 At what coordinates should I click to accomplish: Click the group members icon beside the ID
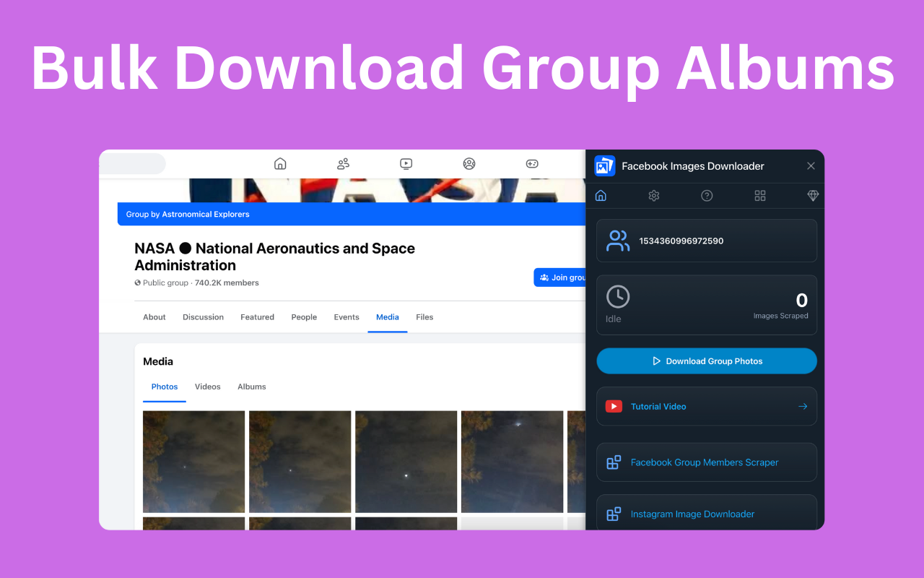click(x=618, y=241)
